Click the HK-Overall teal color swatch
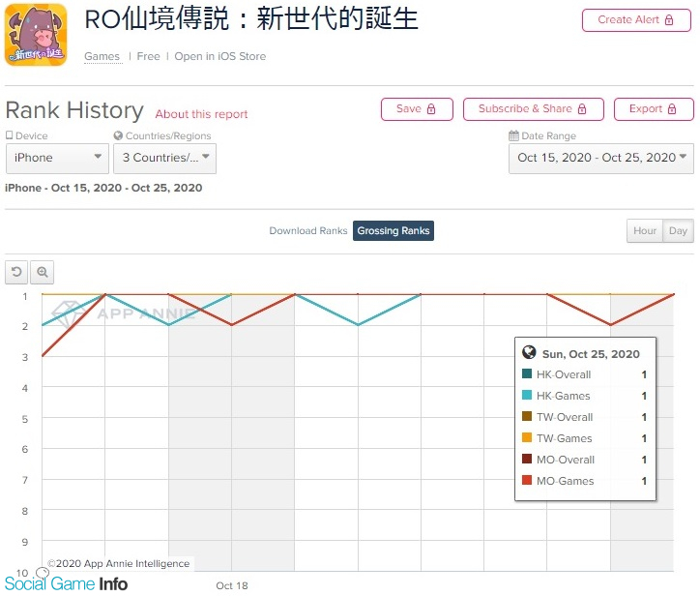This screenshot has height=596, width=700. click(527, 374)
